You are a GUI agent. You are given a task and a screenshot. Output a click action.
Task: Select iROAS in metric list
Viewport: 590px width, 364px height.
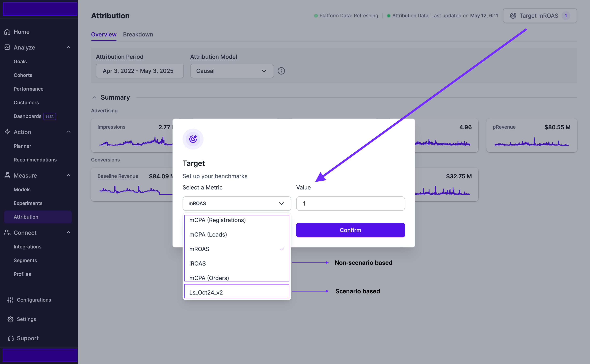tap(197, 263)
